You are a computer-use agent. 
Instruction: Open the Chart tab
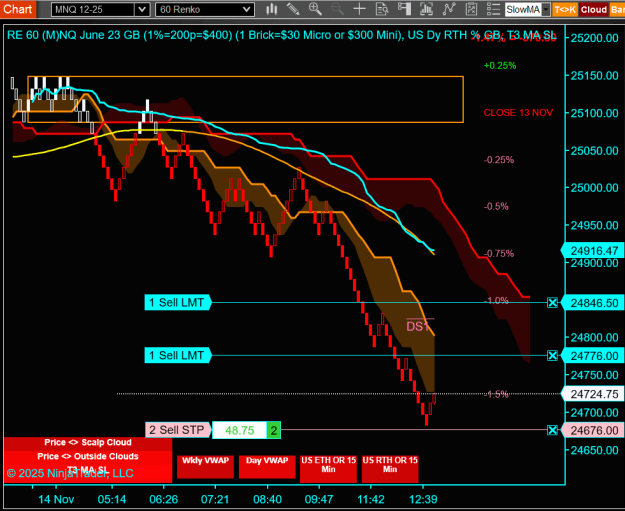click(18, 9)
